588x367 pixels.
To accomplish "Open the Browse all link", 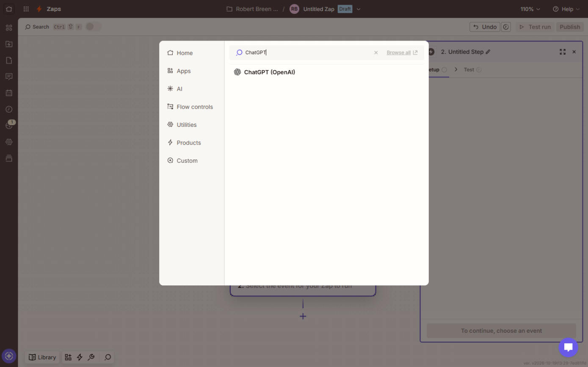I will tap(402, 53).
